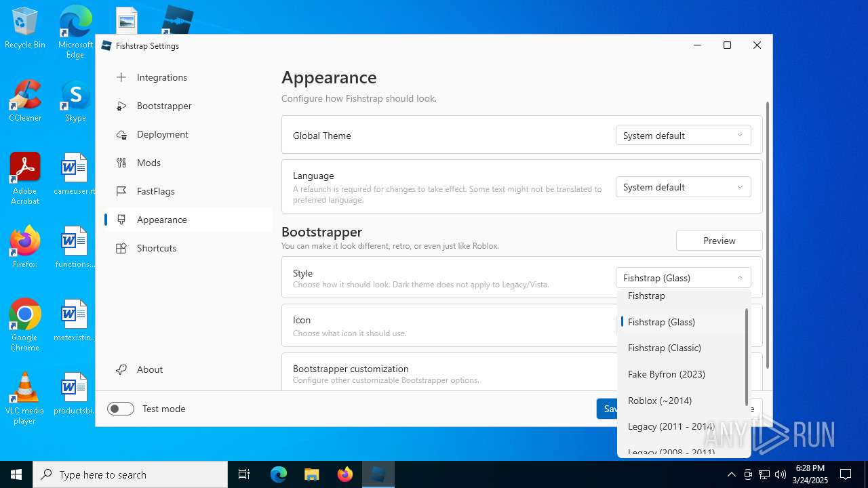
Task: Open Task View on the taskbar
Action: pos(244,474)
